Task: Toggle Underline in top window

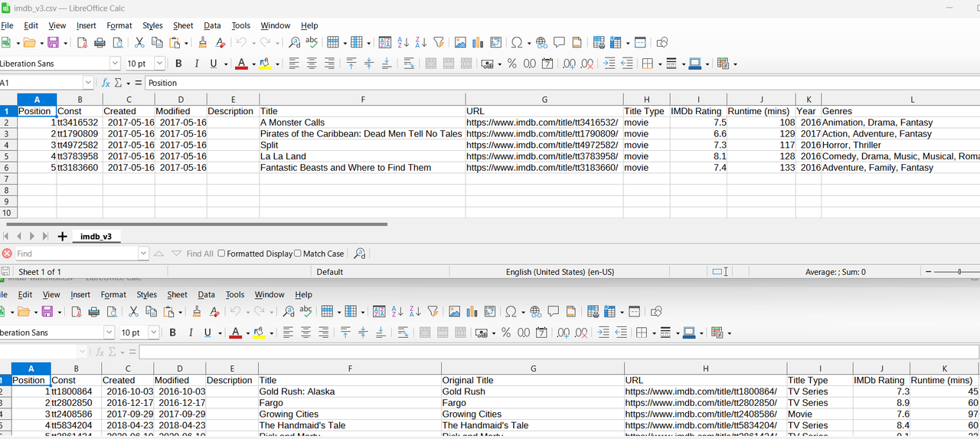Action: (x=214, y=64)
